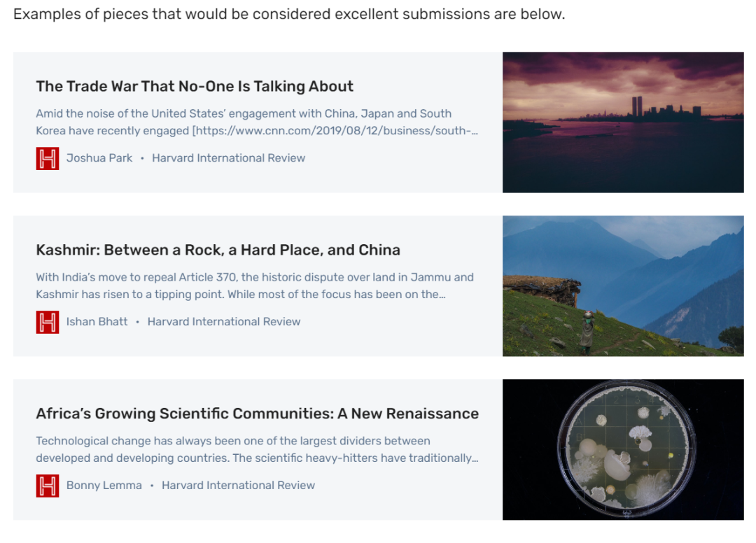Open 'Kashmir: Between a Rock' article title
756x543 pixels.
(x=218, y=251)
